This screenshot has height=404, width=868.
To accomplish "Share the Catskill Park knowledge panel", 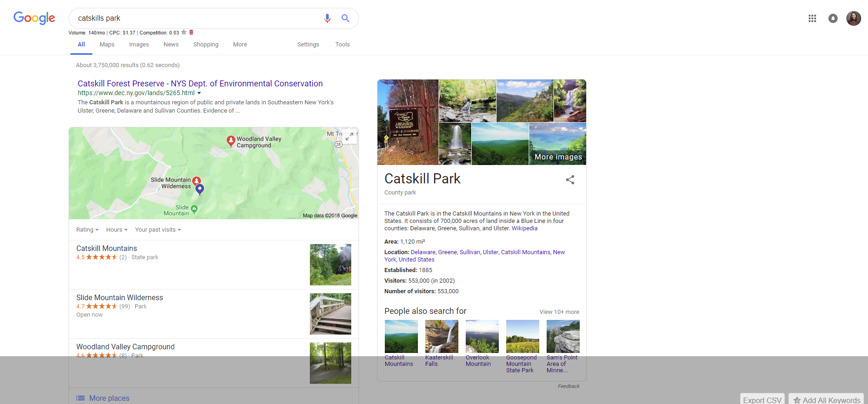I will (x=570, y=180).
